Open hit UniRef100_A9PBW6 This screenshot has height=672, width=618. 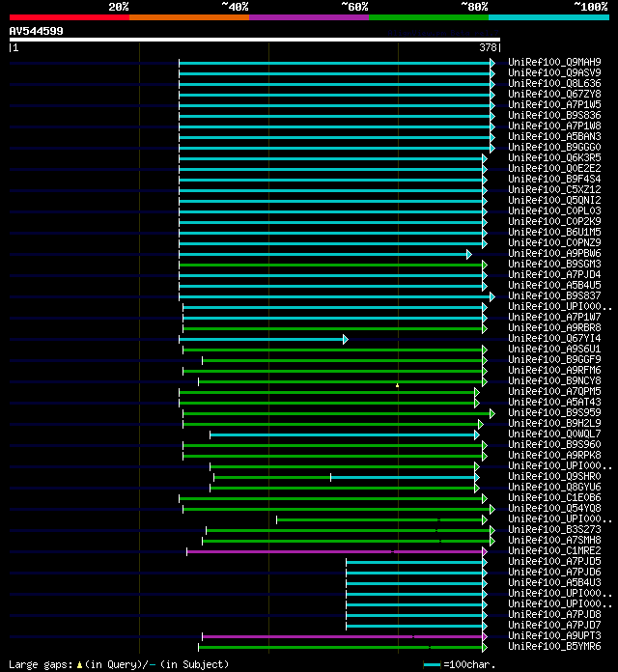(x=554, y=253)
